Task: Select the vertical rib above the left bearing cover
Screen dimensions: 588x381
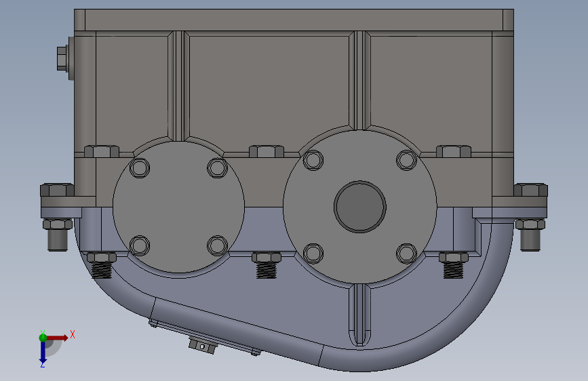Action: (178, 86)
